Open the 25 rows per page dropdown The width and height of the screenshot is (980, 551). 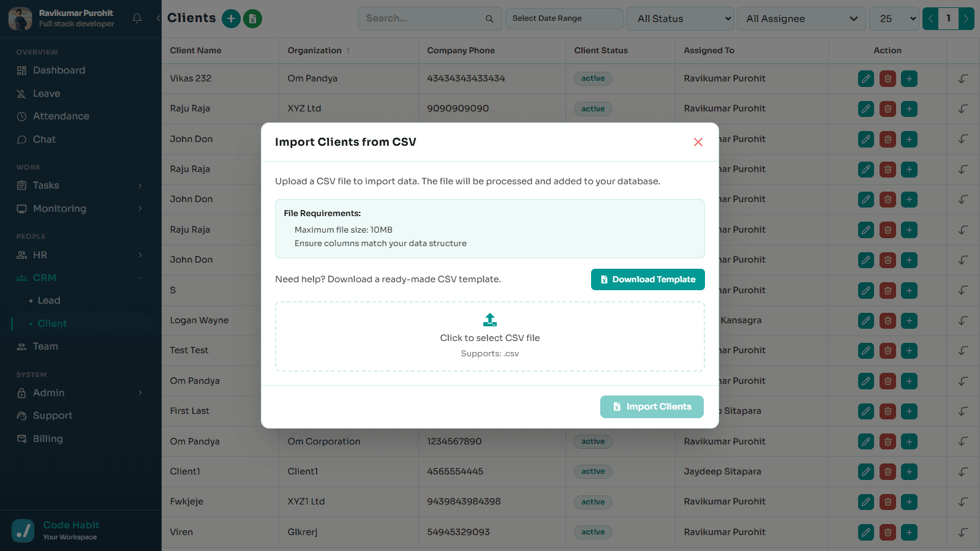pos(894,19)
